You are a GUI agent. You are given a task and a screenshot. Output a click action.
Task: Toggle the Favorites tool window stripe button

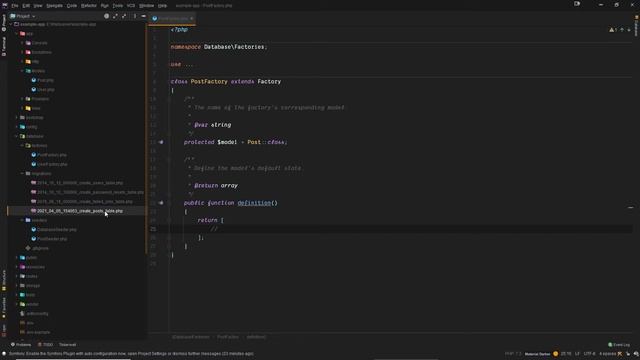click(4, 308)
